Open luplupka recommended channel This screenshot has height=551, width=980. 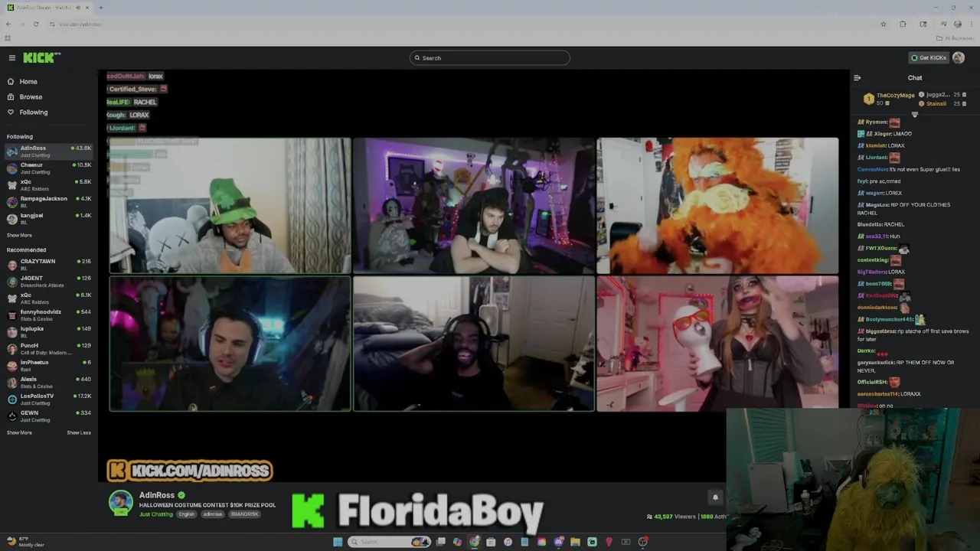[49, 332]
